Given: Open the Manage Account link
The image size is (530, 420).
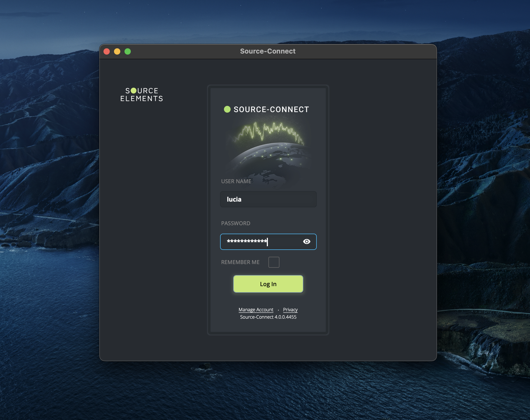Looking at the screenshot, I should (256, 310).
